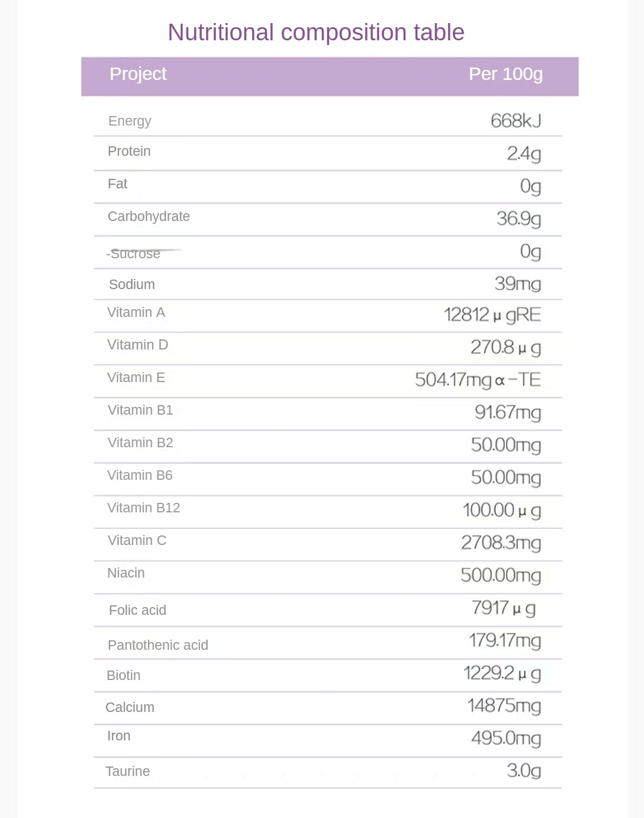Image resolution: width=644 pixels, height=818 pixels.
Task: Select the 504.17mg Vitamin E value
Action: (x=478, y=380)
